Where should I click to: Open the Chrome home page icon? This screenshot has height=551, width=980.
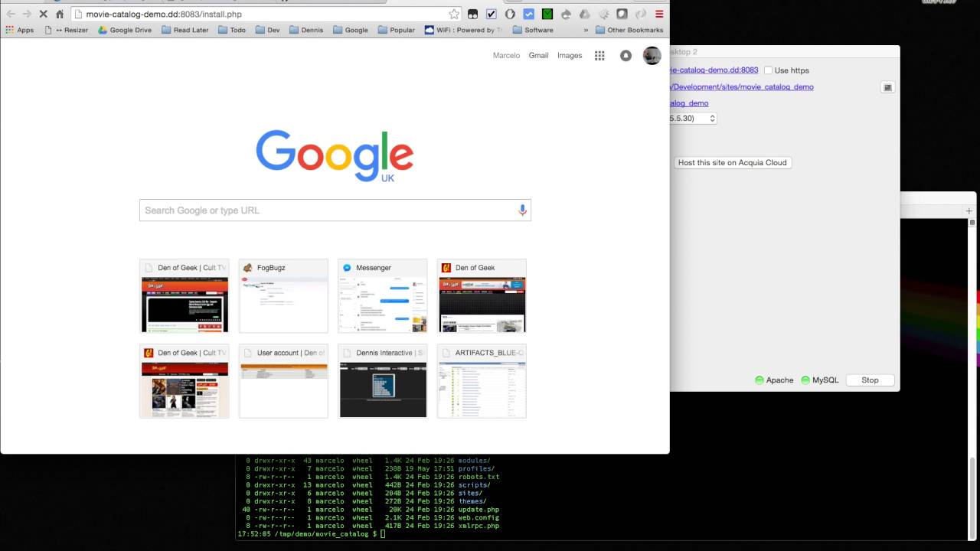[60, 14]
